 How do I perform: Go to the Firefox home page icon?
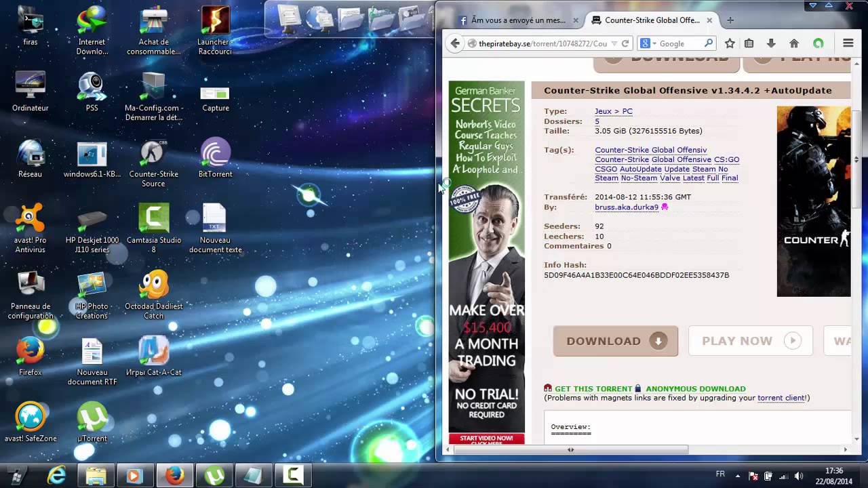794,43
